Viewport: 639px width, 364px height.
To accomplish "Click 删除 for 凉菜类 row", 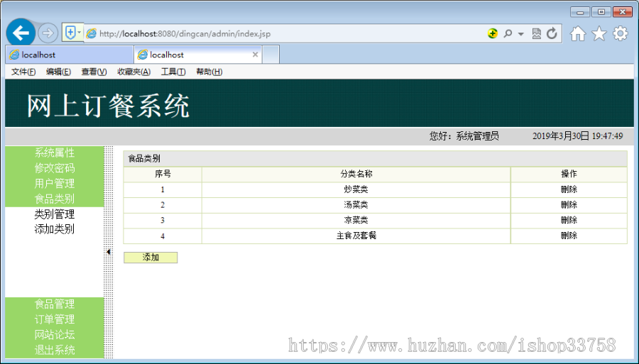I will tap(569, 220).
